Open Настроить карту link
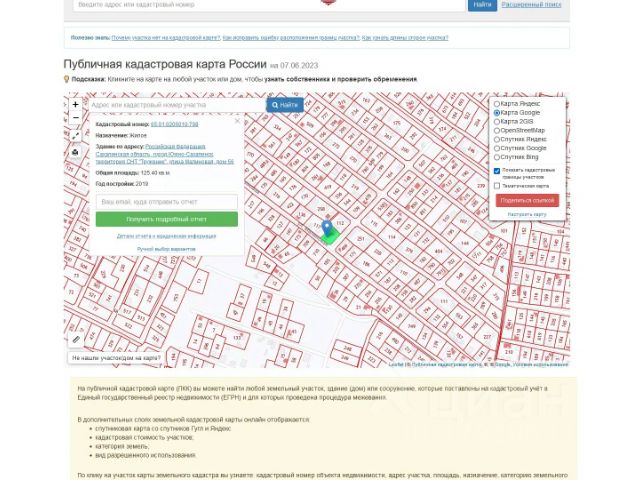The height and width of the screenshot is (480, 640). 527,214
